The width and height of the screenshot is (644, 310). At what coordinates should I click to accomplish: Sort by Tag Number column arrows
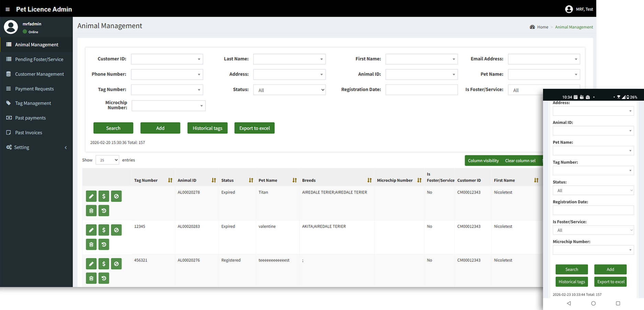click(x=170, y=180)
